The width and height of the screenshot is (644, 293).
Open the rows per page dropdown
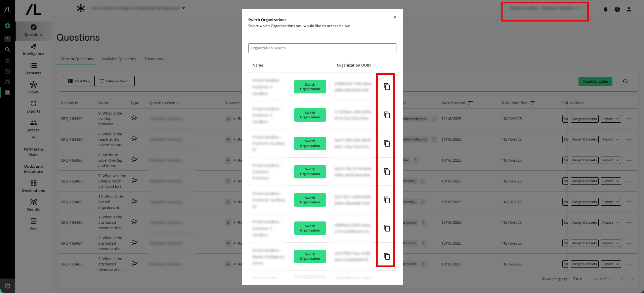click(x=577, y=279)
